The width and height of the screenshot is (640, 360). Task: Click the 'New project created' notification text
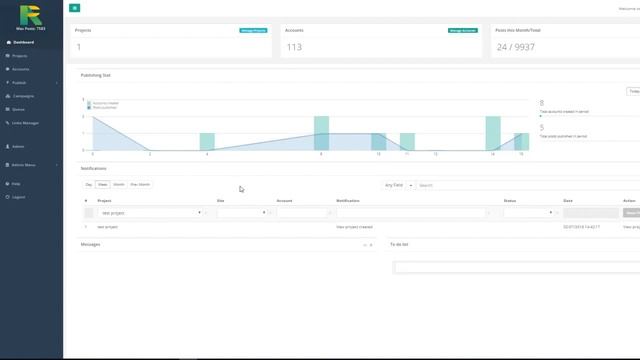pos(354,227)
